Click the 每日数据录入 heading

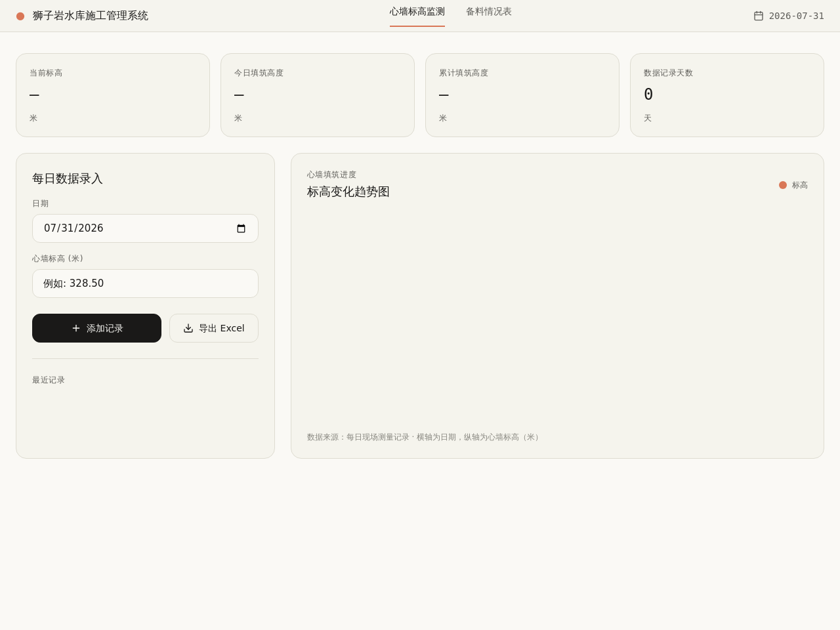68,178
